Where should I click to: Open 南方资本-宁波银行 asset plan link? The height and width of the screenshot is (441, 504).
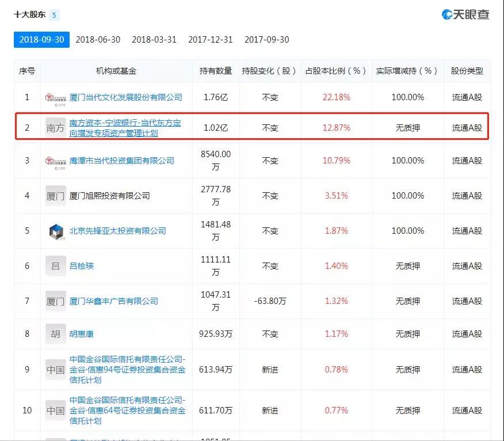coord(125,128)
